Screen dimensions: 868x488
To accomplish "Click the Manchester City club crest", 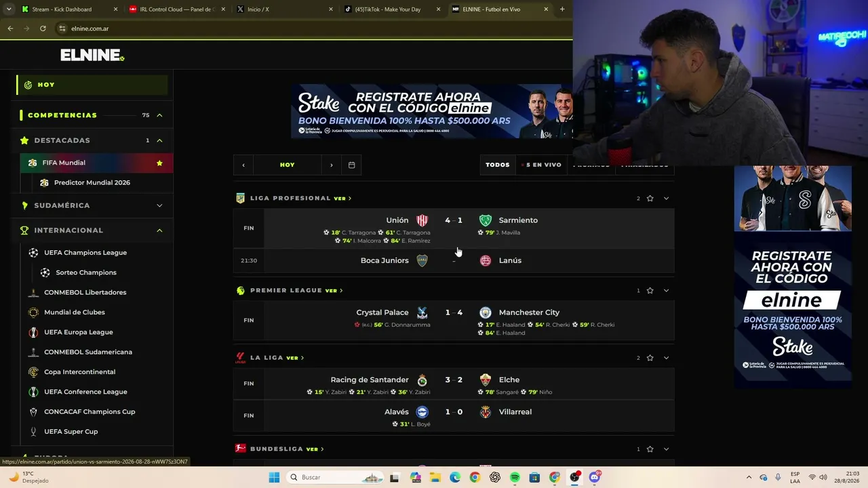I will 486,312.
